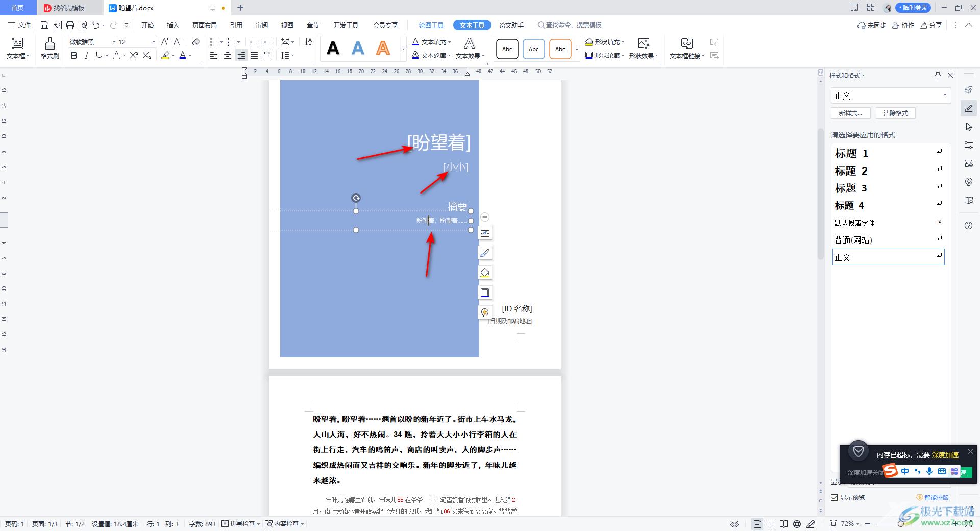The image size is (980, 531).
Task: Open the 形状效果 shape effect menu
Action: pos(644,49)
